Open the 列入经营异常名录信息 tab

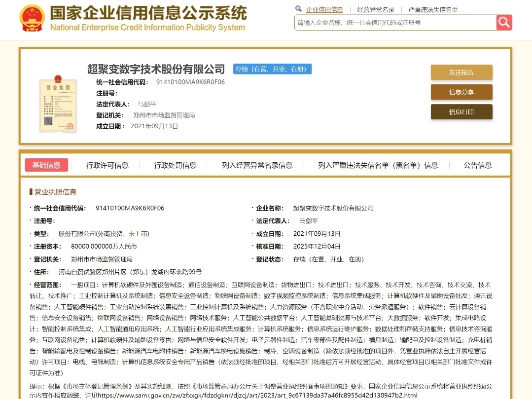pyautogui.click(x=257, y=165)
